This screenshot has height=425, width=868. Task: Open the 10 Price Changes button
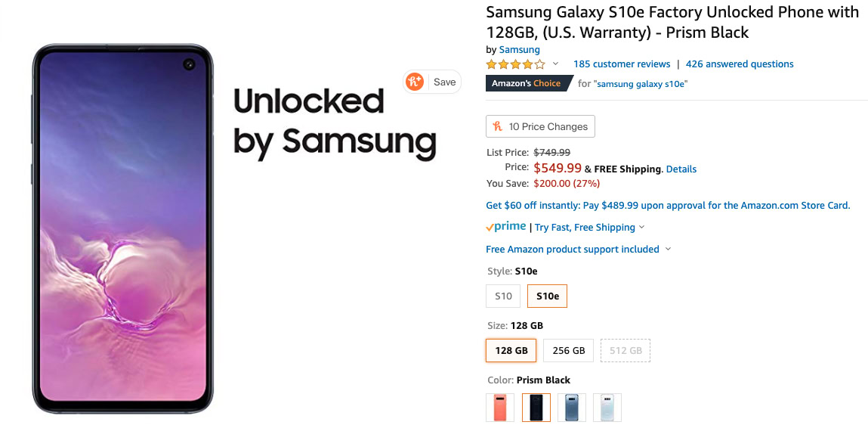point(540,126)
